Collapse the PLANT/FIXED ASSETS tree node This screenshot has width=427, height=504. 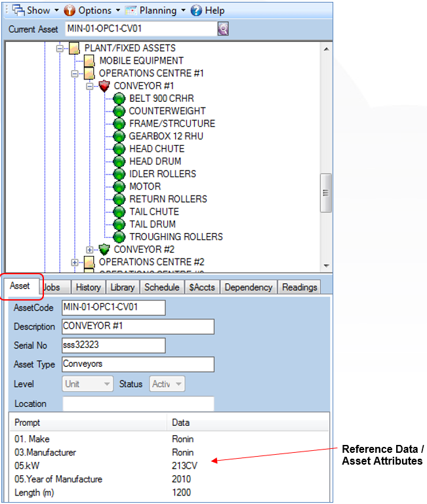(60, 49)
